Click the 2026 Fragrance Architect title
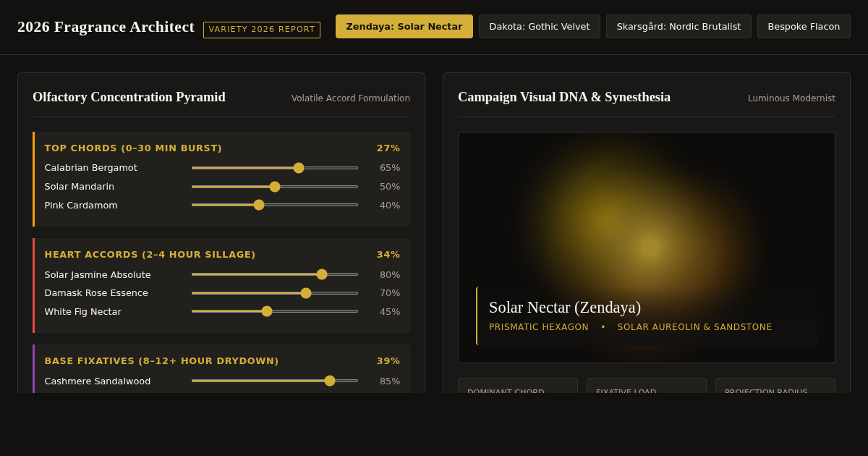 106,27
